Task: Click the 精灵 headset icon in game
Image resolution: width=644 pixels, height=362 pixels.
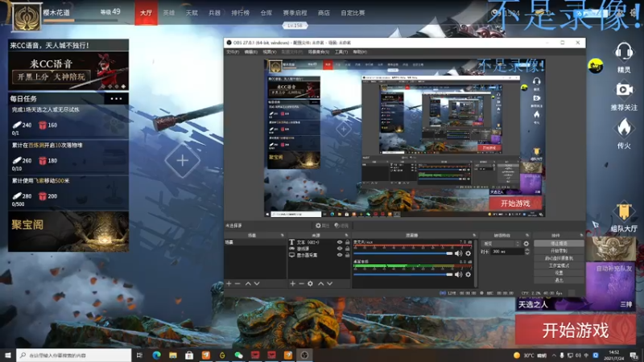Action: 623,52
